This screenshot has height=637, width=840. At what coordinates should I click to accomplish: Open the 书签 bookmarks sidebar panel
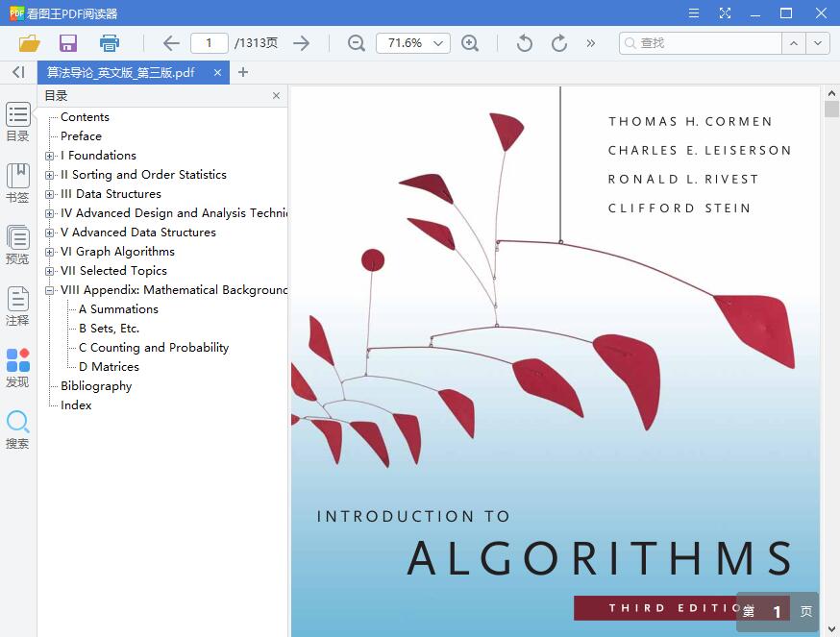click(17, 184)
